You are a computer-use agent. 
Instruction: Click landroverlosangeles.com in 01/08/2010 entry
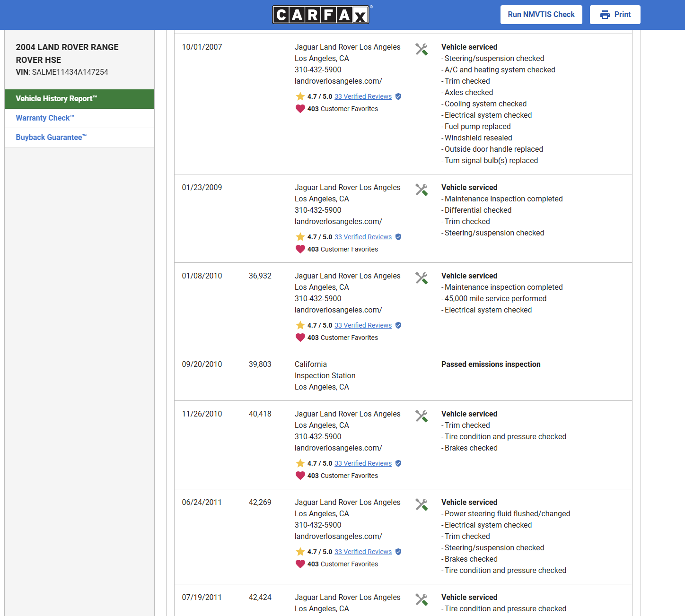pyautogui.click(x=338, y=310)
